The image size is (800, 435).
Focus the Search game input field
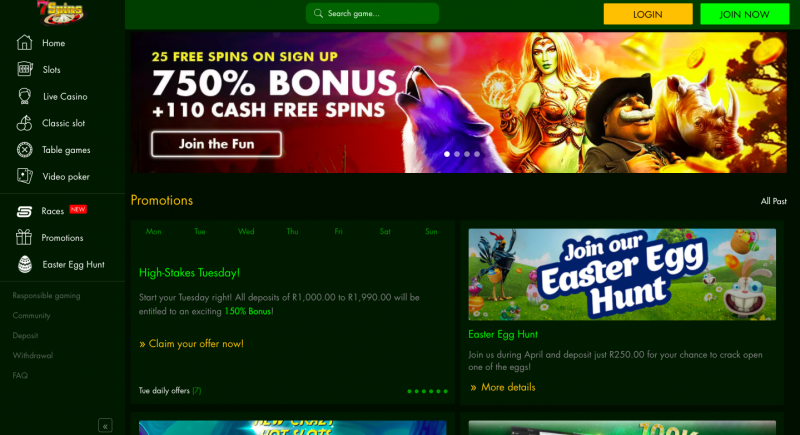[372, 14]
